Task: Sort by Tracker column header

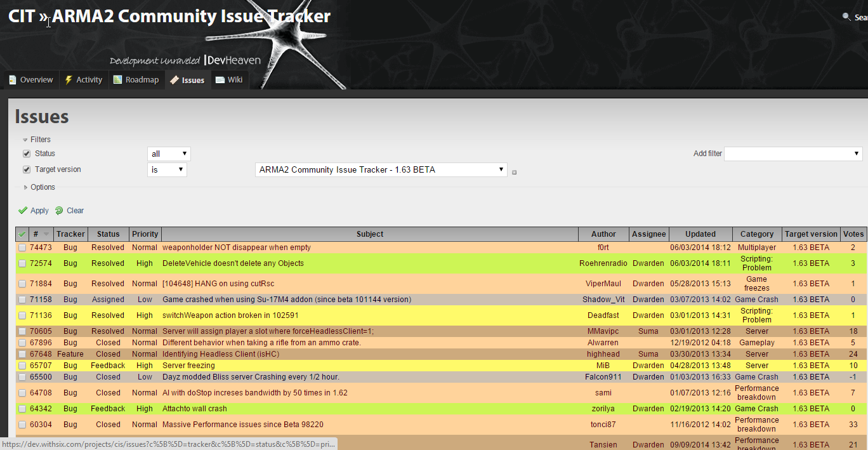Action: pos(70,234)
